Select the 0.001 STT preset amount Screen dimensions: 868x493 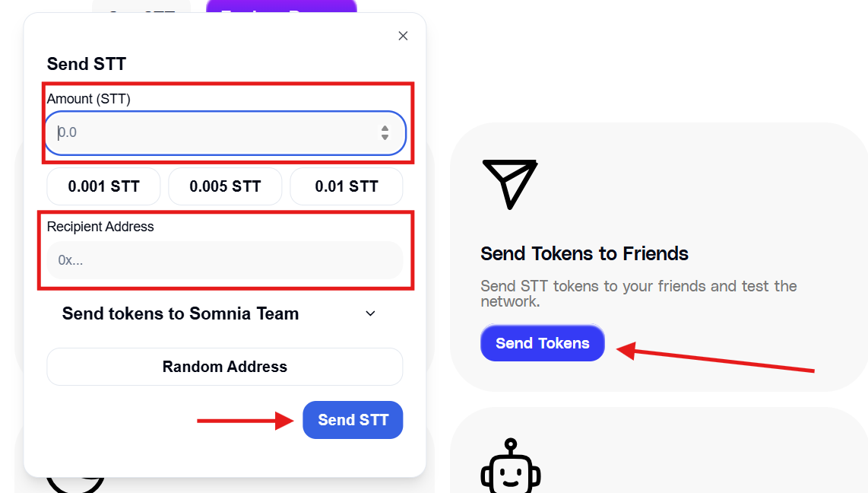tap(103, 186)
